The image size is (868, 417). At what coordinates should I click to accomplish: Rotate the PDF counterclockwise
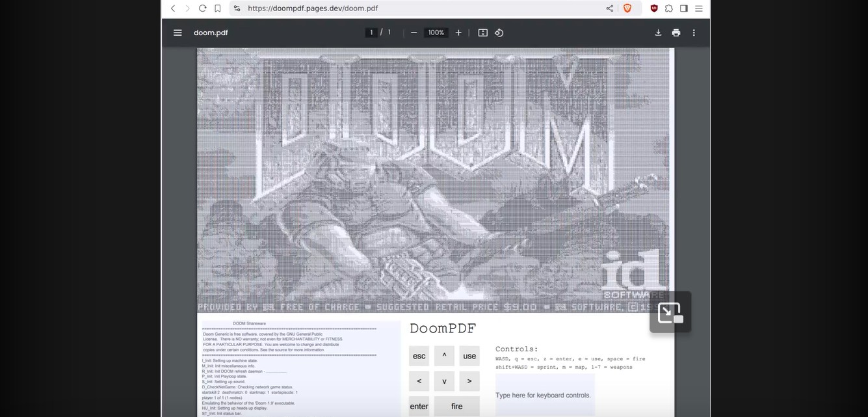499,32
